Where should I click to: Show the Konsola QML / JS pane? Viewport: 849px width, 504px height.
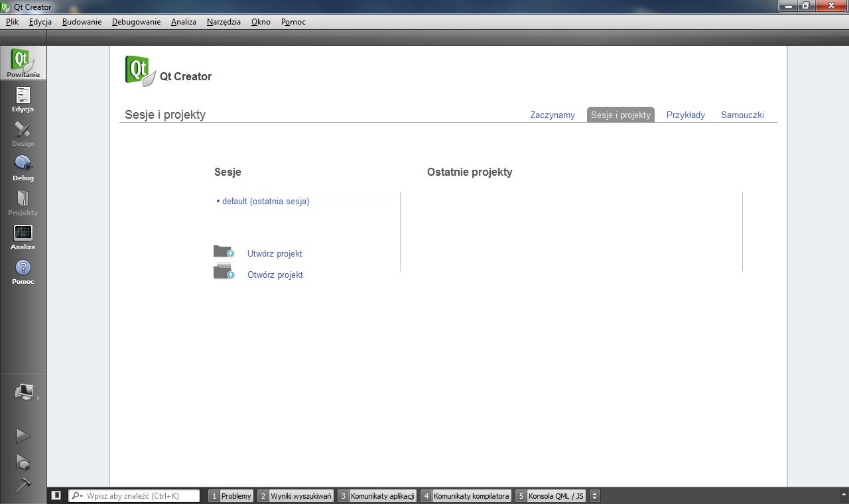[551, 495]
